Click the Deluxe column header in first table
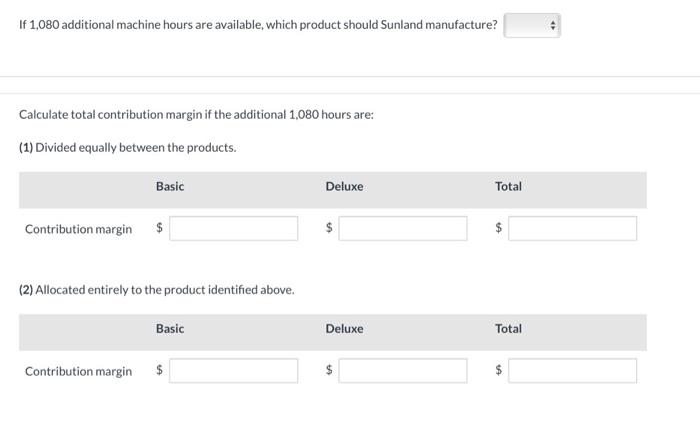Screen dimensions: 700x434 click(344, 187)
